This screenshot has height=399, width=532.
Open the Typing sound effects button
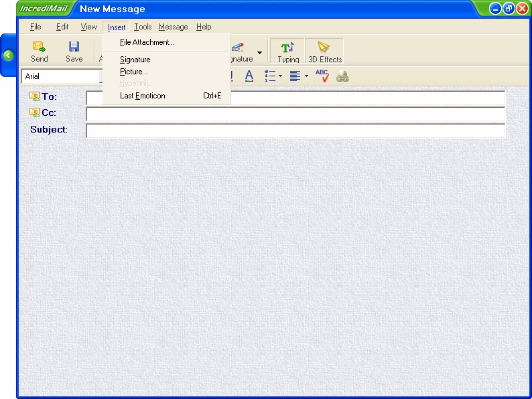(288, 52)
